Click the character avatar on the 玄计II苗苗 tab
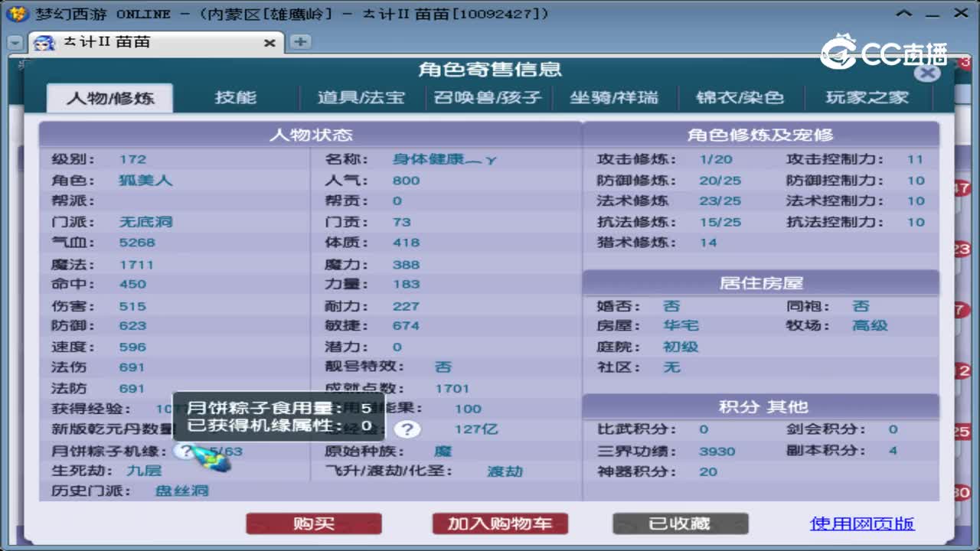This screenshot has width=980, height=551. 44,44
